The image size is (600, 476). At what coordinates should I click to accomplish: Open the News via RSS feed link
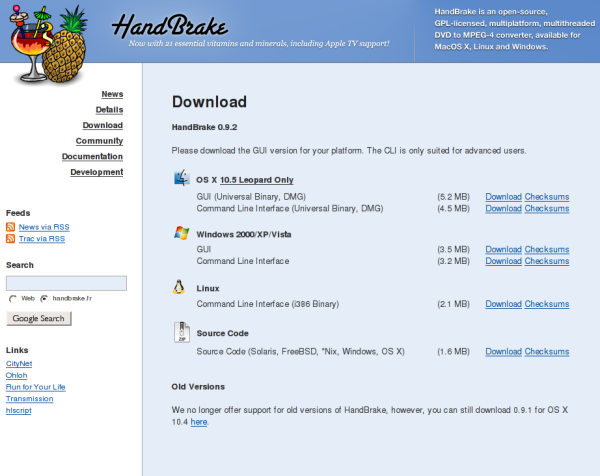[44, 227]
